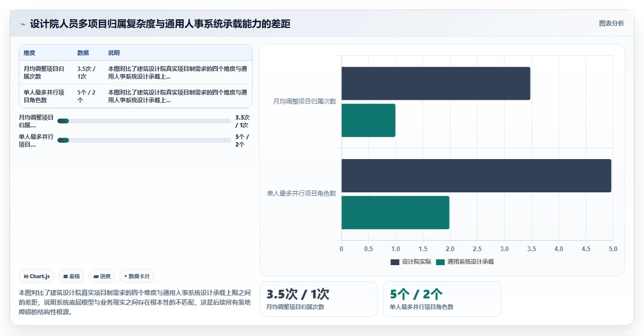Click the 数据 column header
The width and height of the screenshot is (644, 336).
point(83,53)
